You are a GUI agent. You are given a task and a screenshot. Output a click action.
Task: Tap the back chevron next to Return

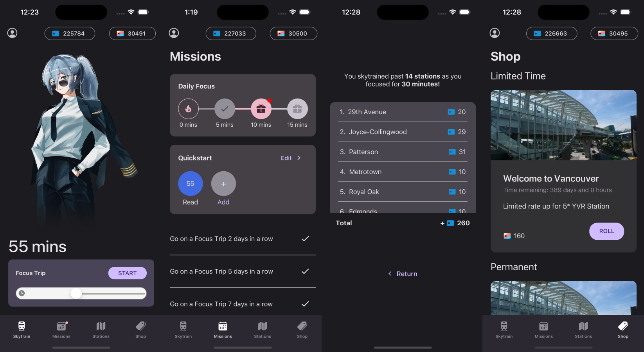coord(390,274)
